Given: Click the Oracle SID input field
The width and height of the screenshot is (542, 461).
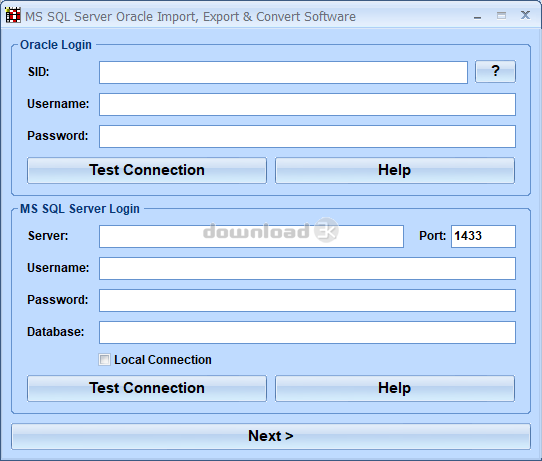Looking at the screenshot, I should tap(283, 73).
